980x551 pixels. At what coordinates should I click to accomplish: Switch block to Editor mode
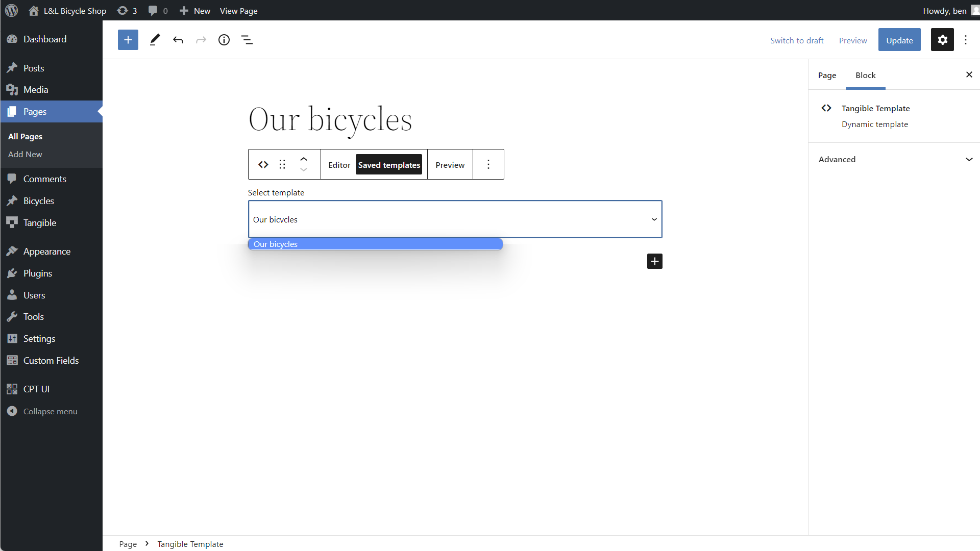click(x=339, y=165)
